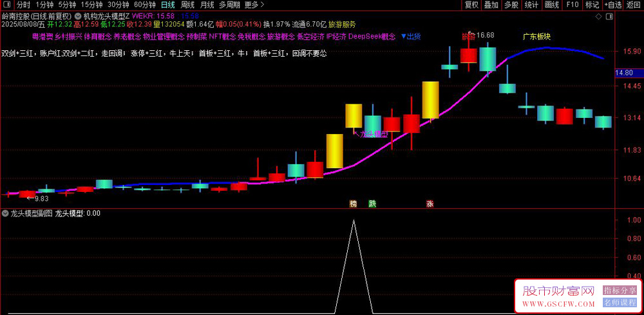Click the 复权 button
Screen dimensions: 644x315
click(x=471, y=5)
